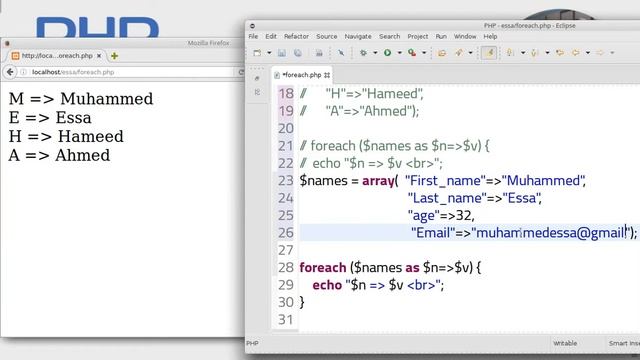The width and height of the screenshot is (640, 360).
Task: Click line number 23 in the editor
Action: click(x=286, y=181)
